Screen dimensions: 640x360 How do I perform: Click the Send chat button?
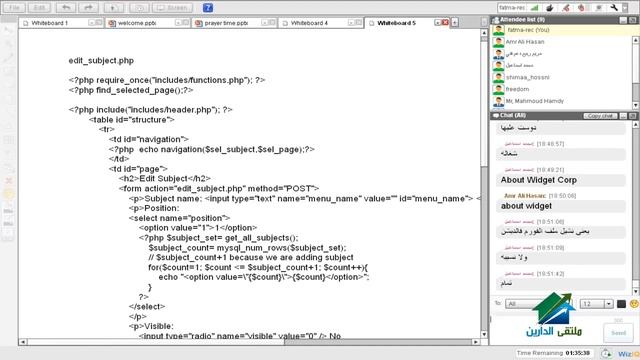coord(618,333)
